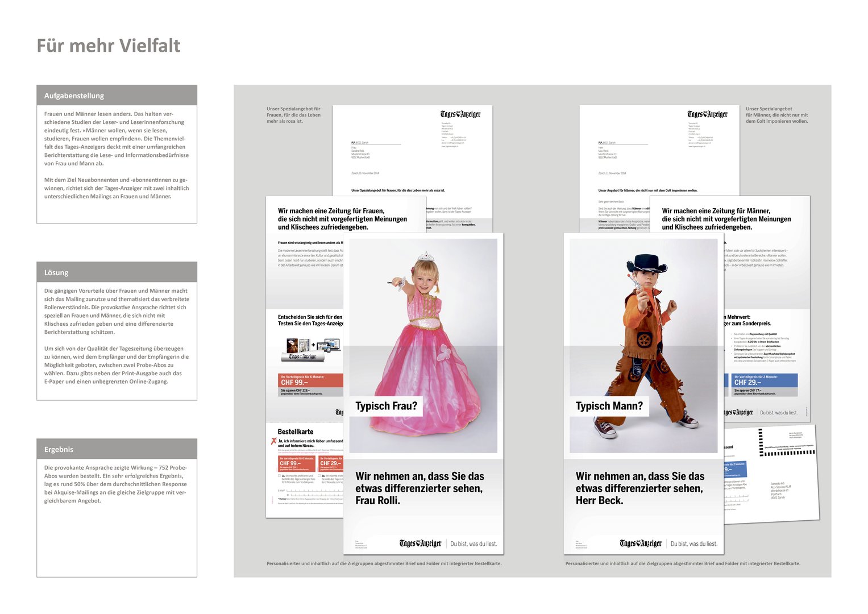Click the newspaper and devices product image
This screenshot has width=868, height=614.
312,349
